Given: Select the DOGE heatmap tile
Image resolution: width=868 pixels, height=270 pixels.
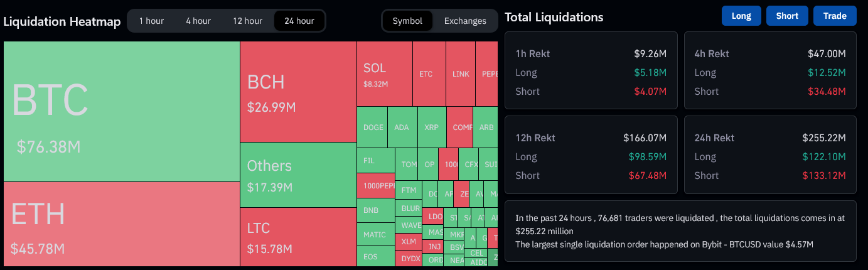Looking at the screenshot, I should click(x=373, y=127).
